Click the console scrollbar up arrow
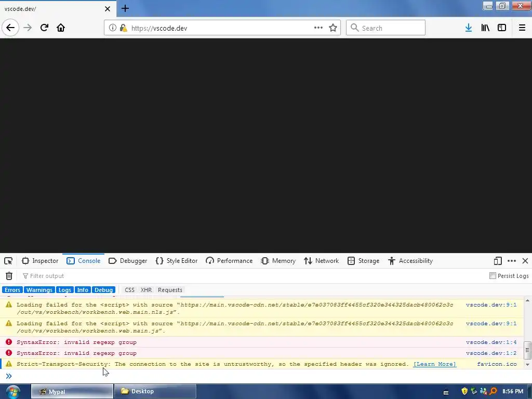This screenshot has width=532, height=399. [527, 301]
